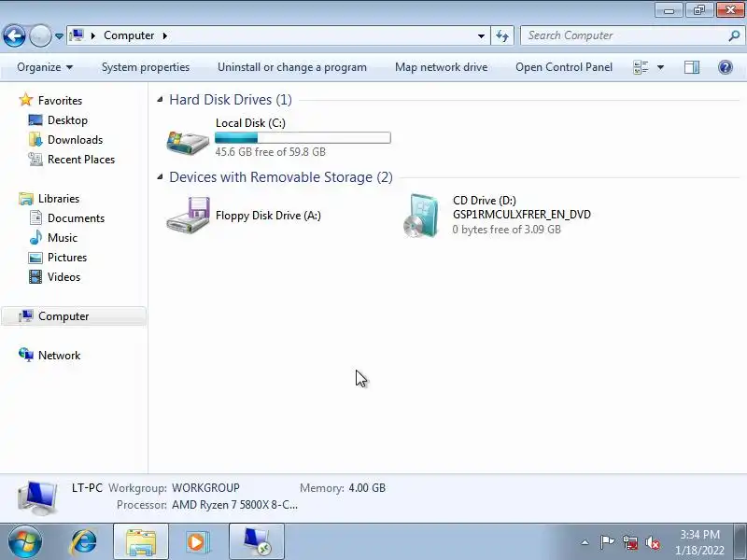Click the C: drive usage bar

point(303,138)
